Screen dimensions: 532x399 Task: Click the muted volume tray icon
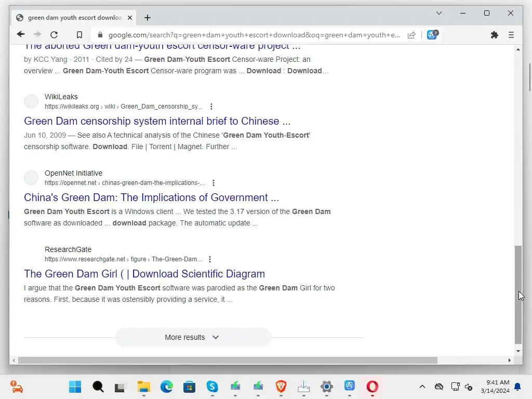tap(469, 387)
